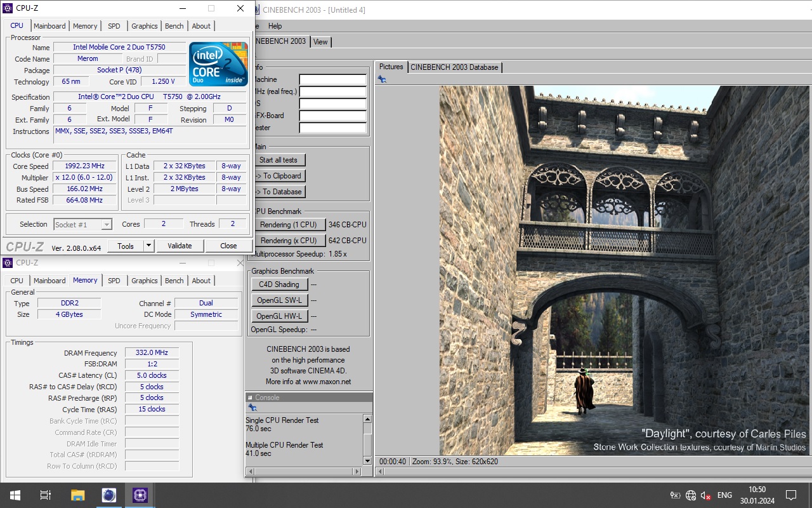Viewport: 812px width, 508px height.
Task: Click the Close button in CPU-Z
Action: tap(228, 246)
